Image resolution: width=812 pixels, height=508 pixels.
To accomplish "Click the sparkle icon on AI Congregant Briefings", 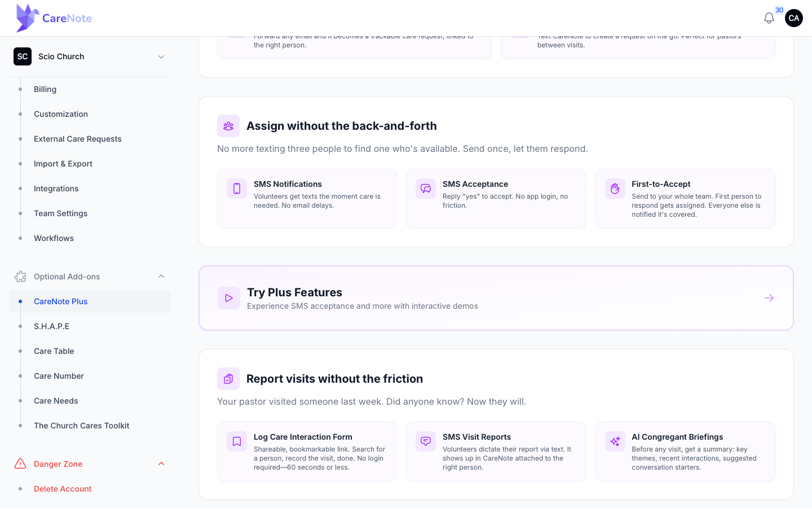I will 615,441.
